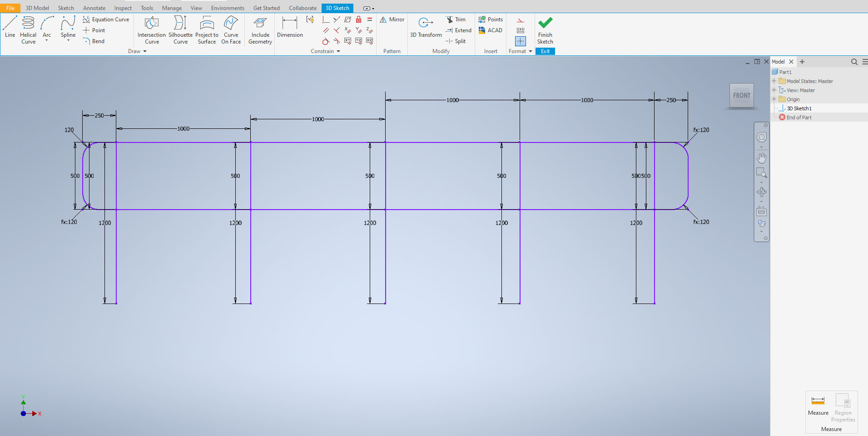
Task: Open the File menu
Action: pos(10,8)
